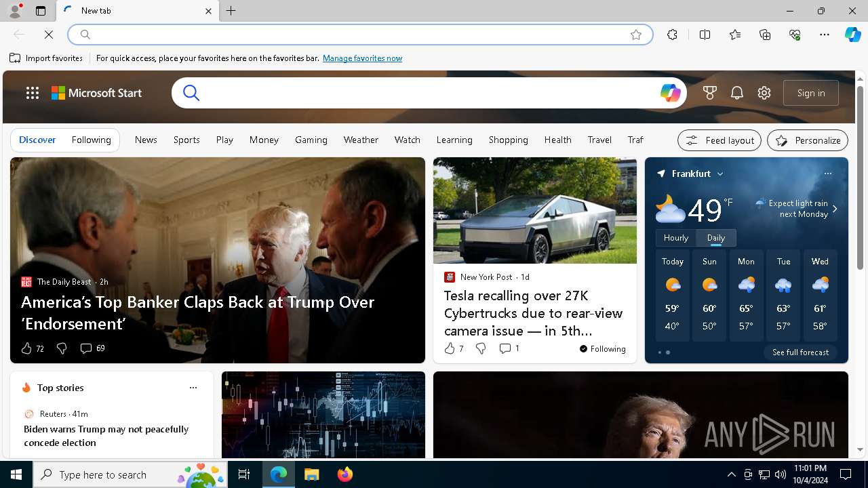This screenshot has width=868, height=488.
Task: Open Collections in Edge toolbar
Action: [765, 35]
